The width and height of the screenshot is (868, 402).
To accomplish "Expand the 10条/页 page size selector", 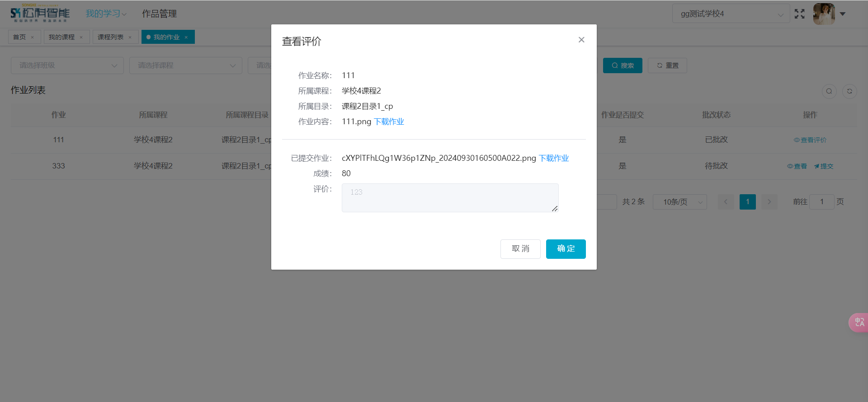I will coord(679,202).
